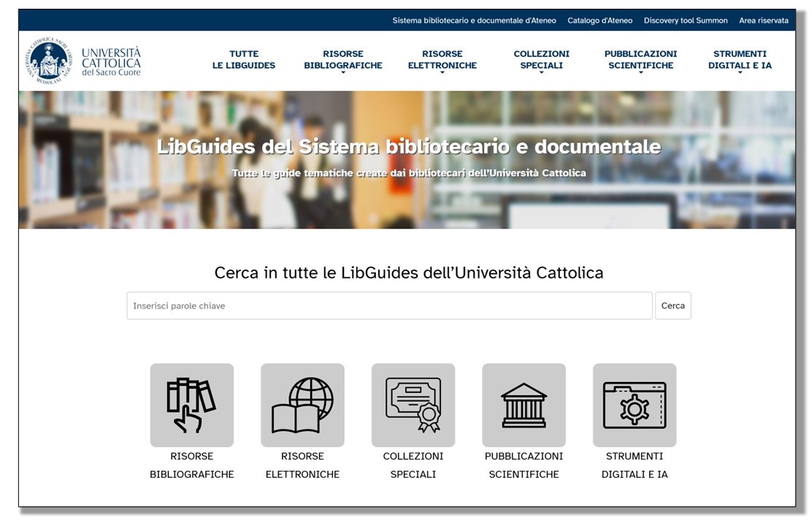Viewport: 812px width, 526px height.
Task: Expand the Pubblicazioni Scientifiche nav menu
Action: pyautogui.click(x=640, y=60)
